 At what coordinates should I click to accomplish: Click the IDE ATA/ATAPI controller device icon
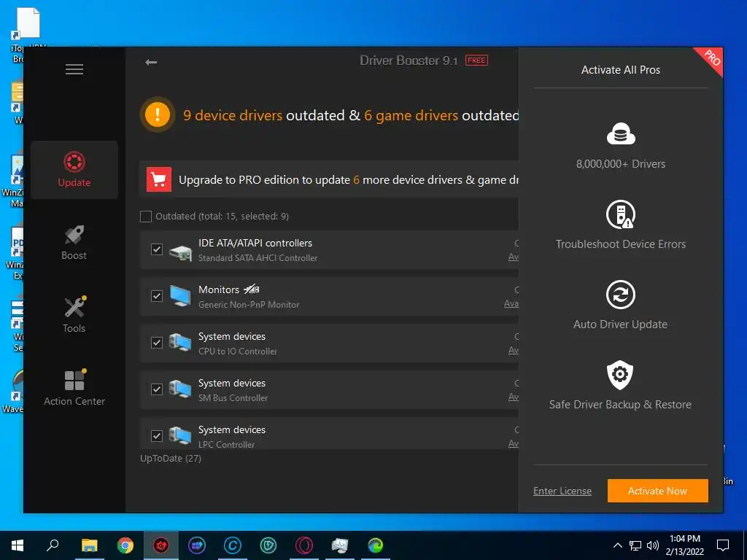181,252
